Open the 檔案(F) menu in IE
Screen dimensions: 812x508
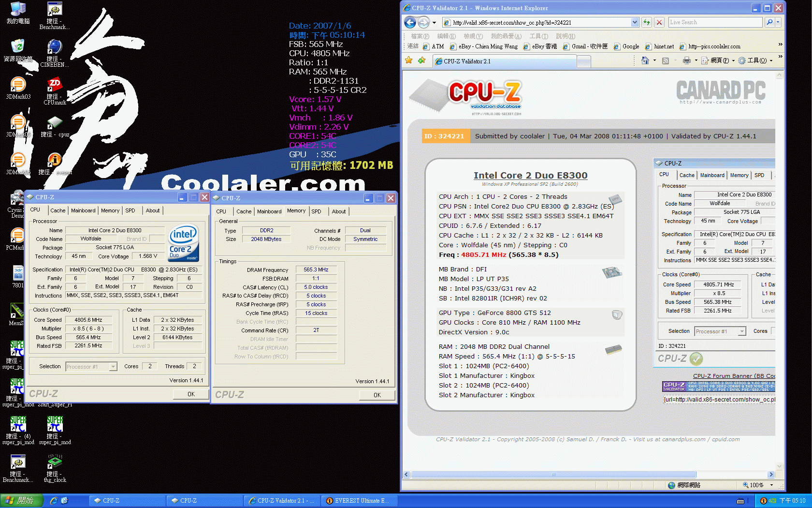click(420, 36)
